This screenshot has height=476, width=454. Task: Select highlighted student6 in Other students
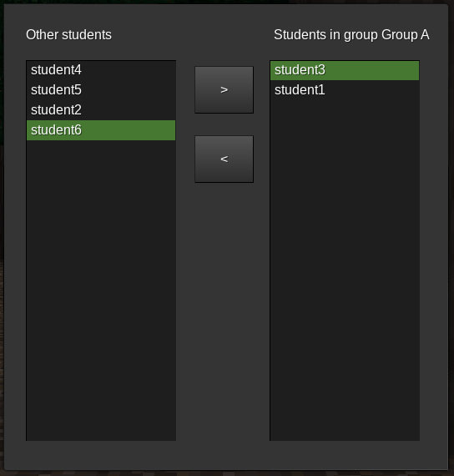tap(101, 130)
